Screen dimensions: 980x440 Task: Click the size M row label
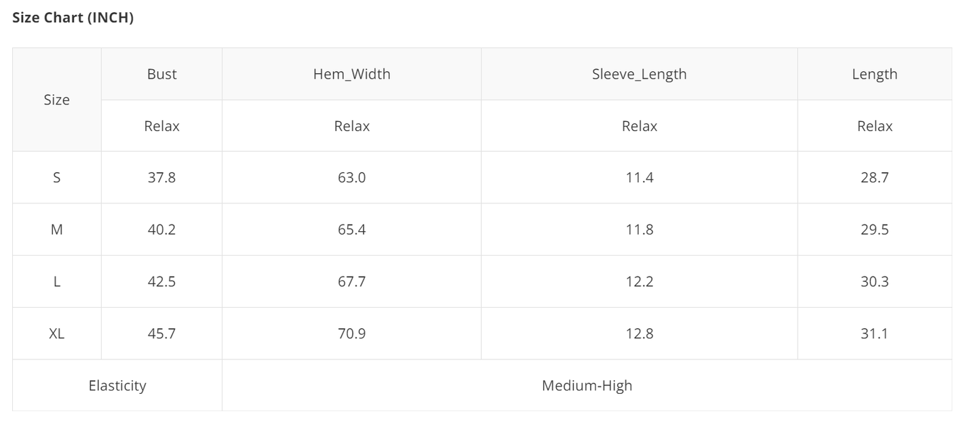(57, 230)
